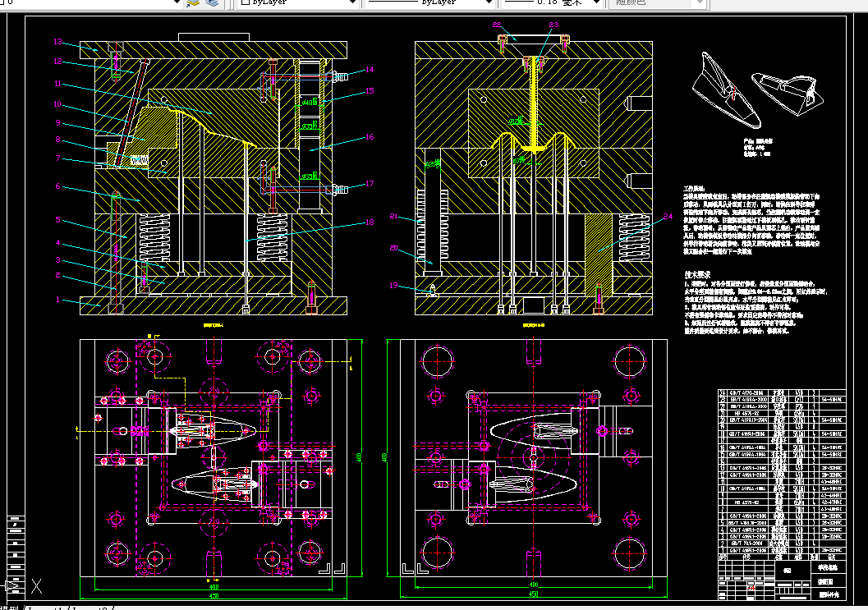This screenshot has height=610, width=868.
Task: Select balloon number 18 label
Action: (370, 222)
